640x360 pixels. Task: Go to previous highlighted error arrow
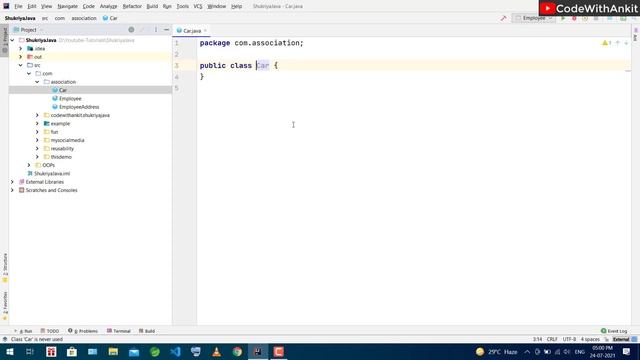(x=618, y=43)
